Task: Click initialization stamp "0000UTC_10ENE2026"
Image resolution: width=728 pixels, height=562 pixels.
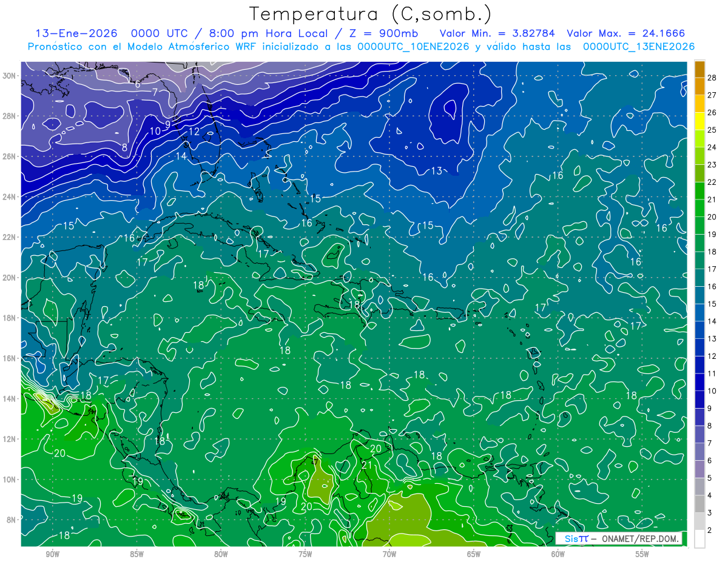Action: click(x=413, y=47)
